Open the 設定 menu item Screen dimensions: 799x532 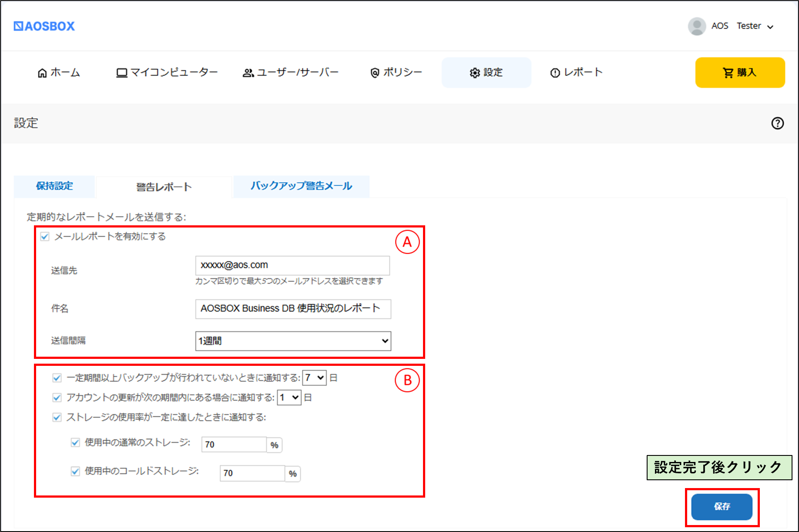point(486,73)
